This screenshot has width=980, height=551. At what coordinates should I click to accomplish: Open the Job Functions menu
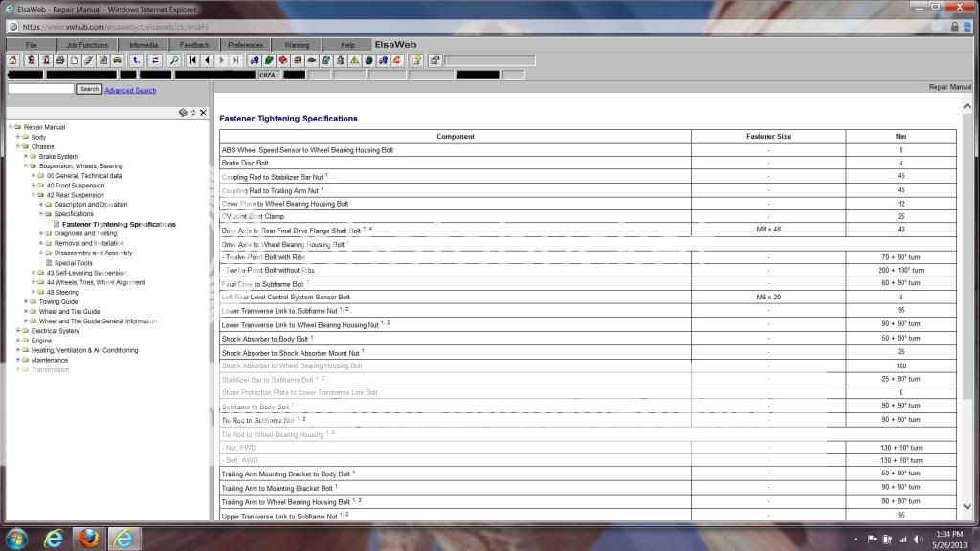coord(87,45)
